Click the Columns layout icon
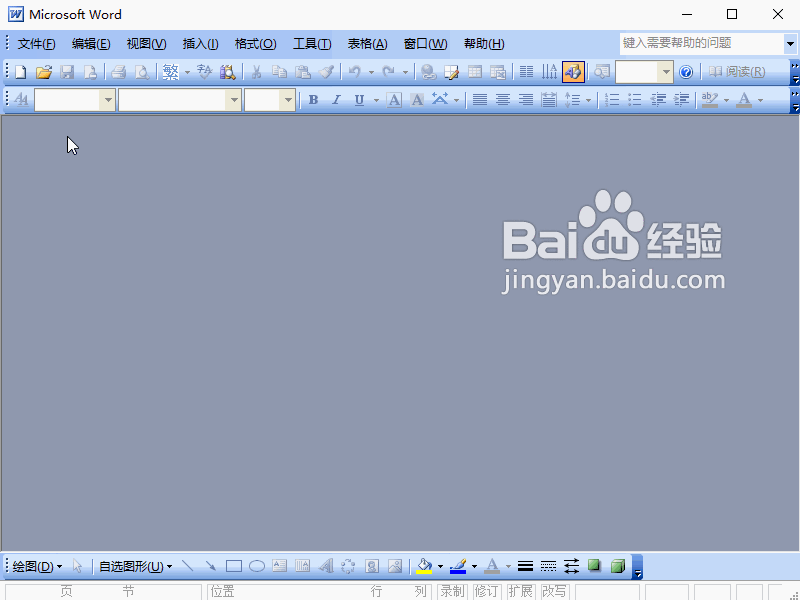The height and width of the screenshot is (600, 800). coord(526,72)
